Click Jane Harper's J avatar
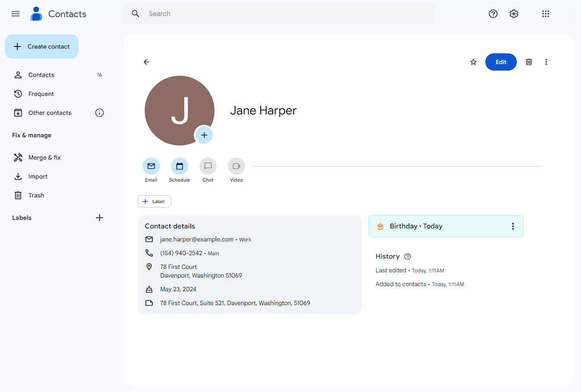 click(x=180, y=111)
